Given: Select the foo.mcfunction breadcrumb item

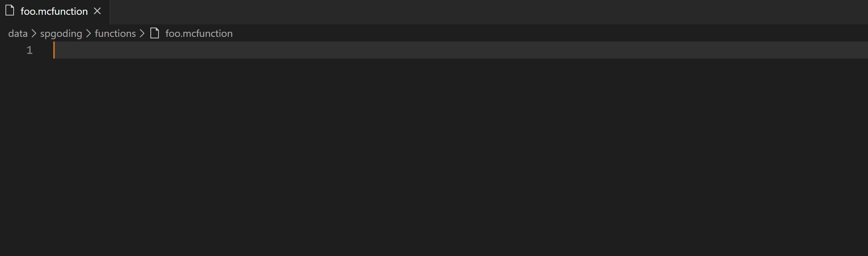Looking at the screenshot, I should click(x=199, y=33).
